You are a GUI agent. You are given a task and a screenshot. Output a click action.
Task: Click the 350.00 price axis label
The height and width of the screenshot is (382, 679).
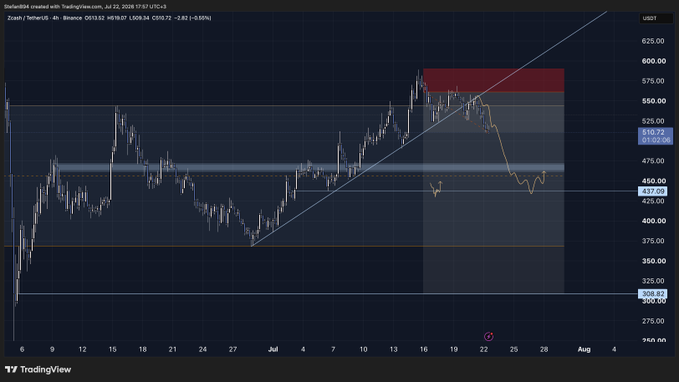tap(653, 261)
